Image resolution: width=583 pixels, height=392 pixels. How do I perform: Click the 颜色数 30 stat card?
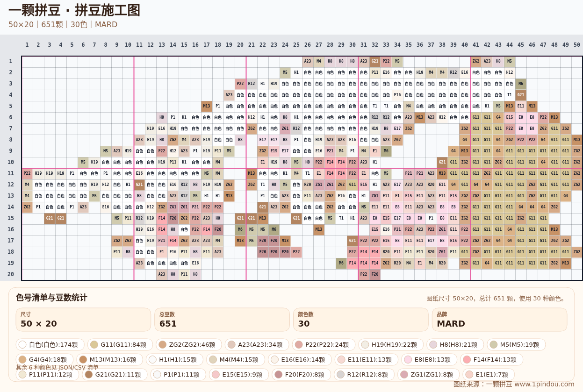(x=361, y=320)
